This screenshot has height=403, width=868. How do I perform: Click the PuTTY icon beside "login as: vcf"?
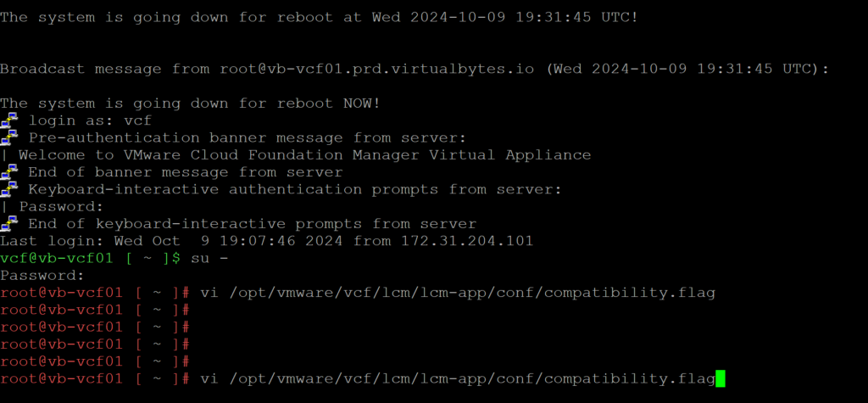tap(10, 120)
